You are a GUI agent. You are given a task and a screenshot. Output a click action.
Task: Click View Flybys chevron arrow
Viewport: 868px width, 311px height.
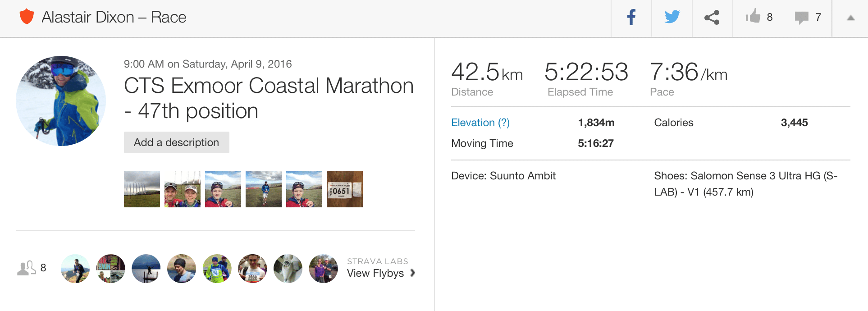[x=412, y=273]
